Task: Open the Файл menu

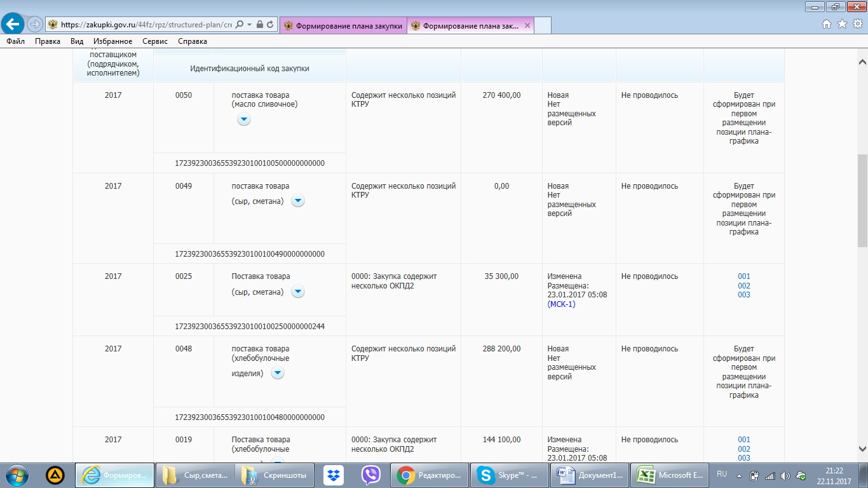Action: (16, 41)
